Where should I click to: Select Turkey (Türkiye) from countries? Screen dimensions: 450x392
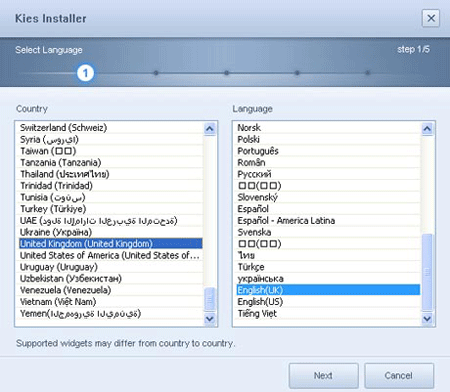pos(110,209)
